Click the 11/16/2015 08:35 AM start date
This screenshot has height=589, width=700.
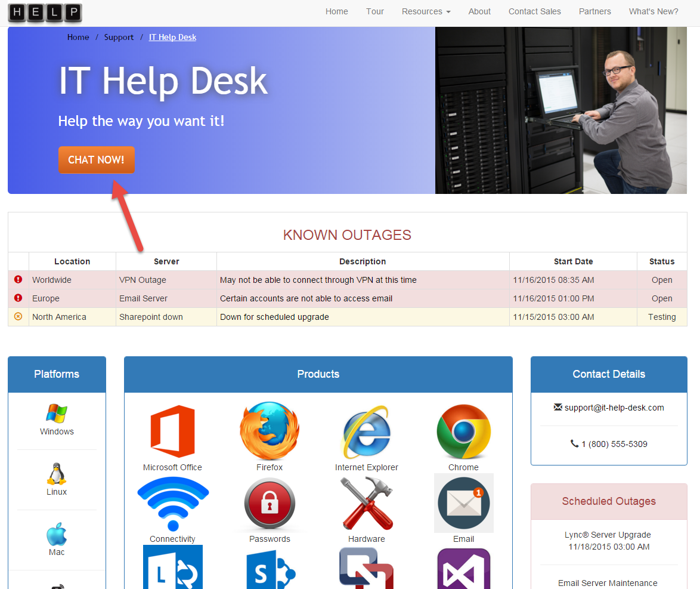[573, 280]
